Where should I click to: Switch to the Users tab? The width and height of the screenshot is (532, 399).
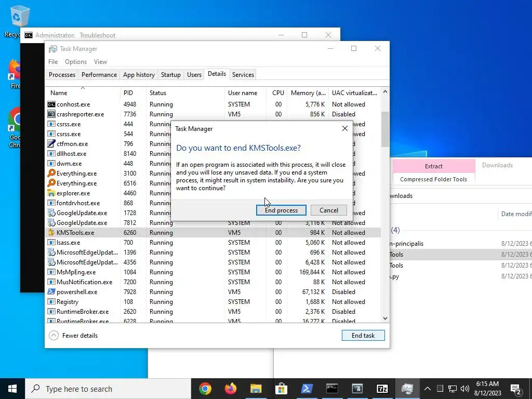[194, 75]
